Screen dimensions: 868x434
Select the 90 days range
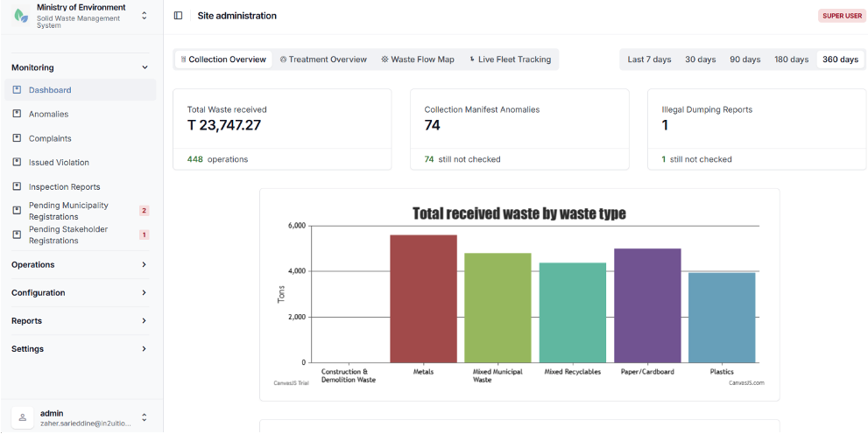(x=745, y=59)
